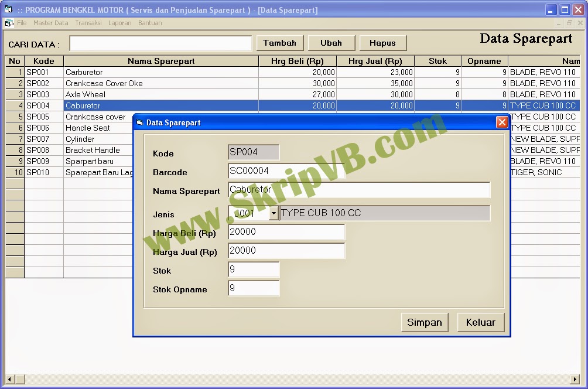Click the Stok column header

click(437, 61)
